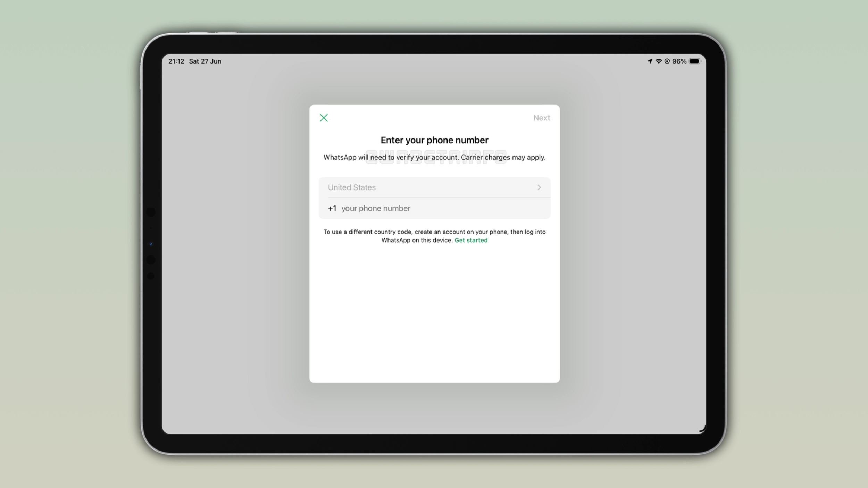Click the different country code instructions text

434,236
